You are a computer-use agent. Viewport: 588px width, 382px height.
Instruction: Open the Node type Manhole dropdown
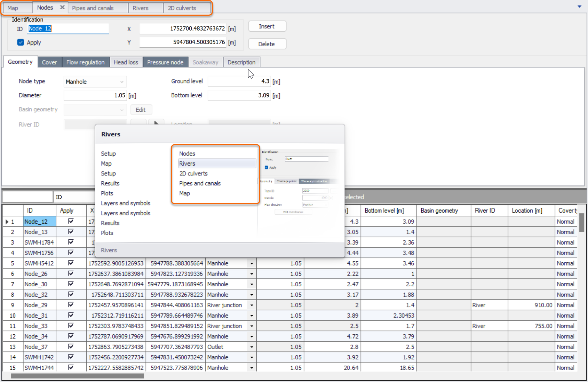click(x=95, y=82)
